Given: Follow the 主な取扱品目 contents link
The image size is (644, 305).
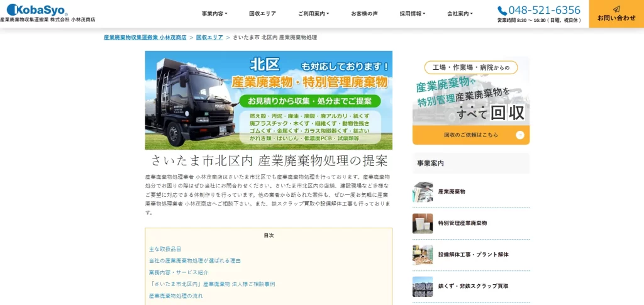Looking at the screenshot, I should [165, 249].
